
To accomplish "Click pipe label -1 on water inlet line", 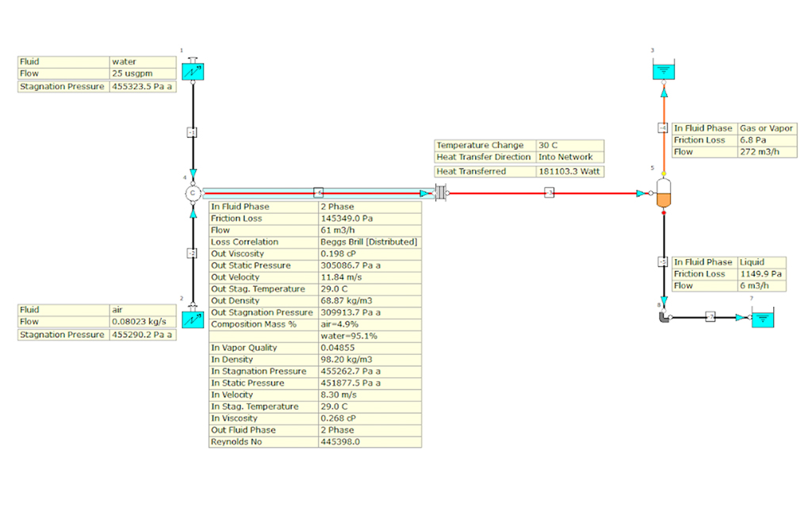I will (x=192, y=132).
